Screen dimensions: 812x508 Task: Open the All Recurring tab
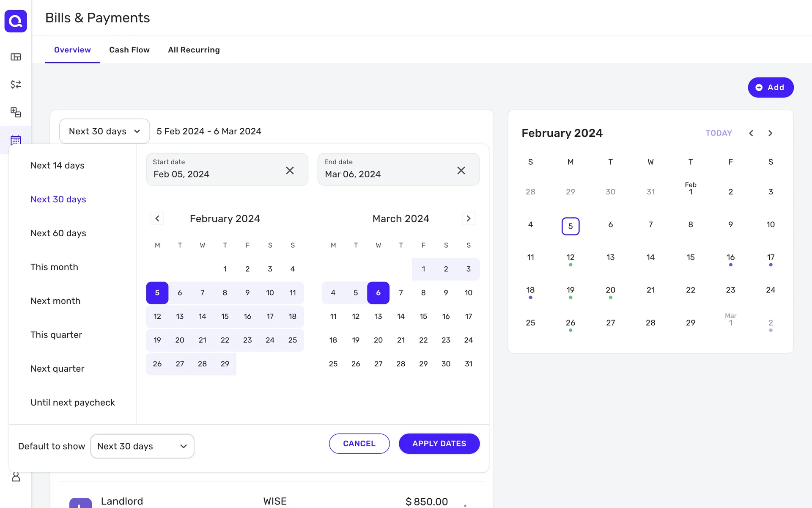click(194, 50)
